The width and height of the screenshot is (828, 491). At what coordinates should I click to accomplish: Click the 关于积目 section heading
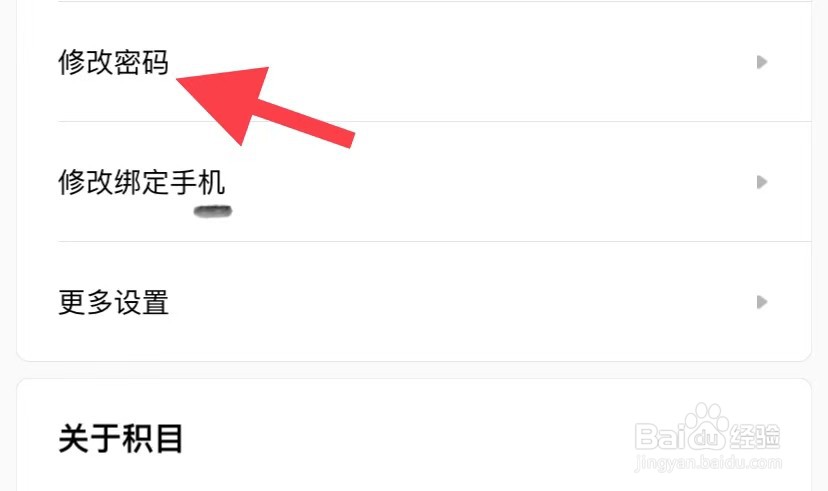120,439
